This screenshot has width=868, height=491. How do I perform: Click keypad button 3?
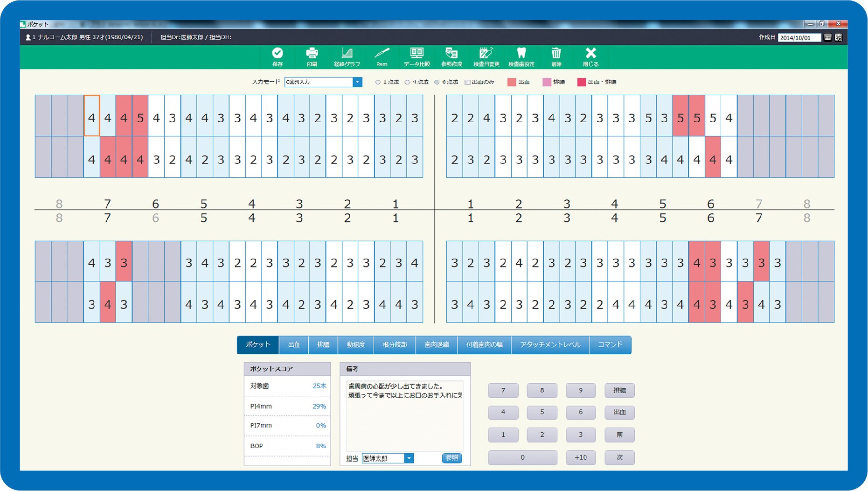(x=581, y=435)
